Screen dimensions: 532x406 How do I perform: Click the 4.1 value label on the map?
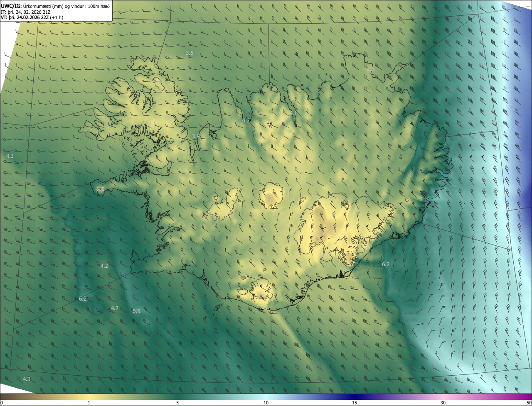click(x=293, y=113)
